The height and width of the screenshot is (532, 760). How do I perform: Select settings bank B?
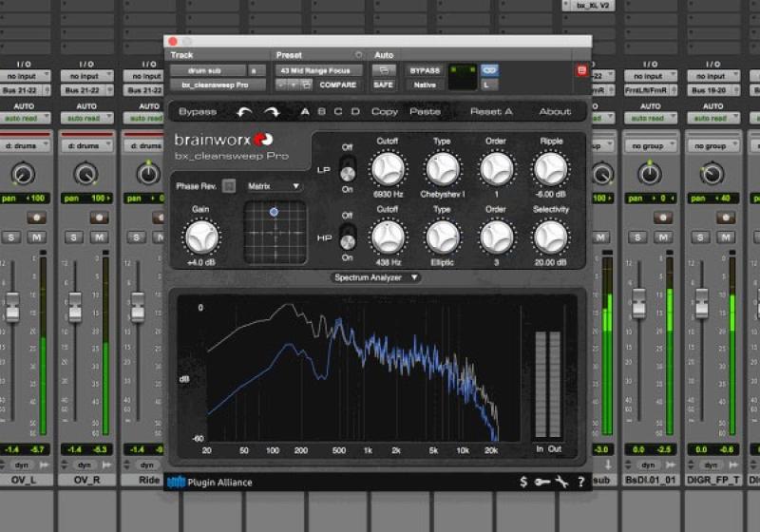coord(321,111)
